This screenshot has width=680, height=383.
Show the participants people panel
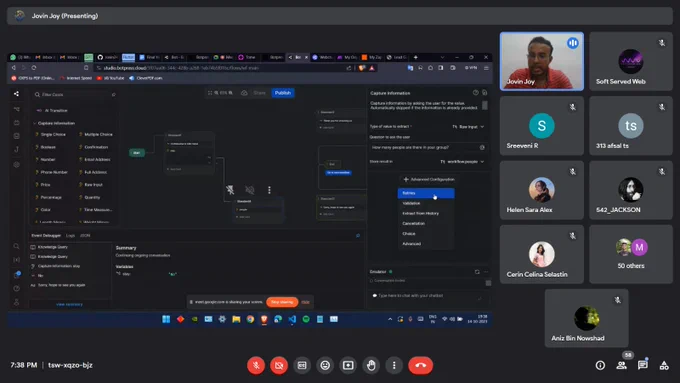(x=621, y=365)
